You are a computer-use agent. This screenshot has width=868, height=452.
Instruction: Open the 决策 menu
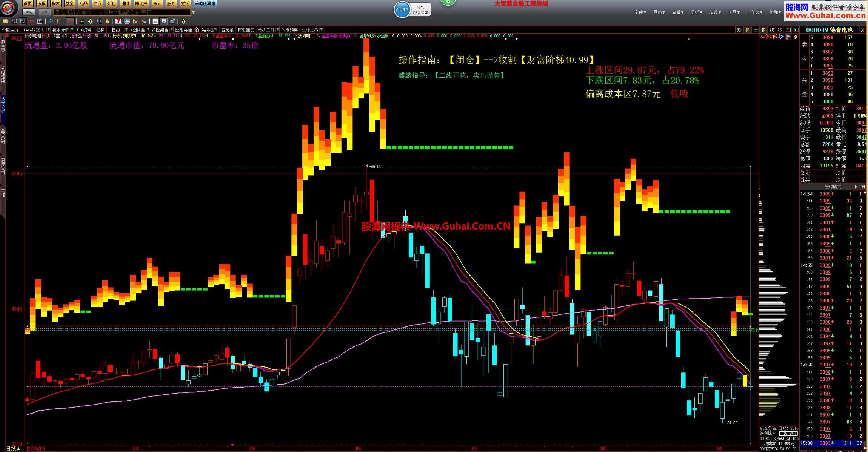715,12
